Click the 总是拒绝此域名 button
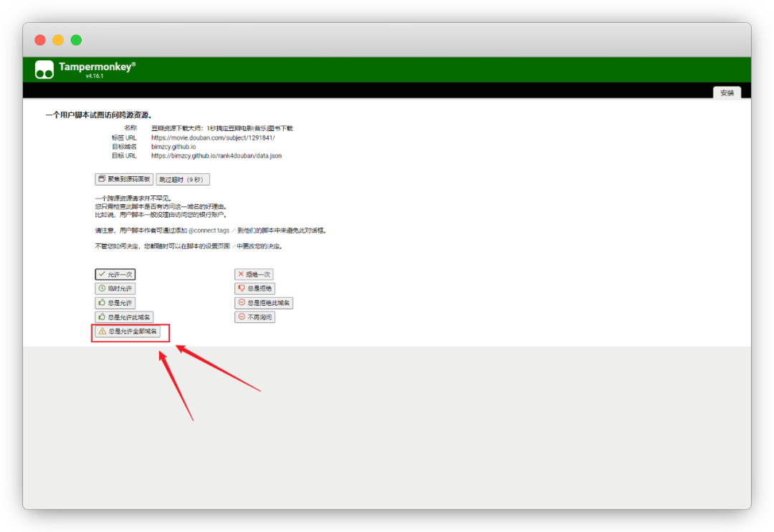This screenshot has width=774, height=532. coord(264,303)
